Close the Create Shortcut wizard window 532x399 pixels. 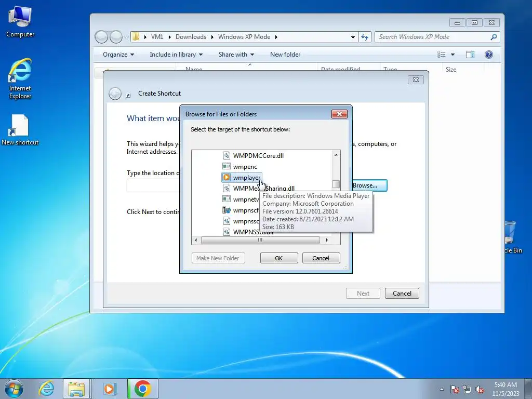pos(416,79)
